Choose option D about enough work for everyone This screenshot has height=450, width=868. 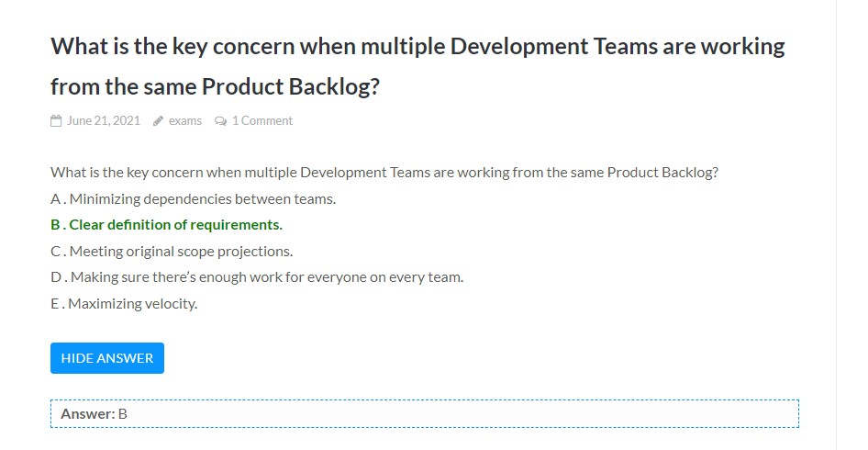coord(257,276)
